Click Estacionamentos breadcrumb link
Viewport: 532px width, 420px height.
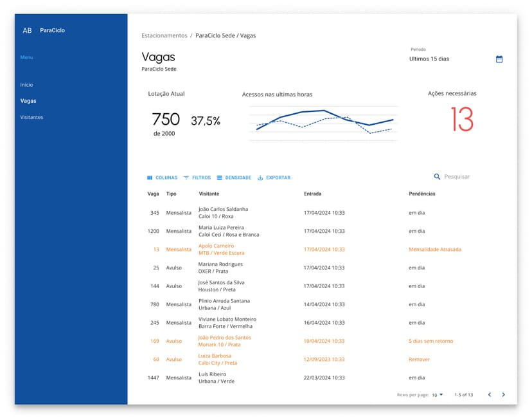[164, 36]
